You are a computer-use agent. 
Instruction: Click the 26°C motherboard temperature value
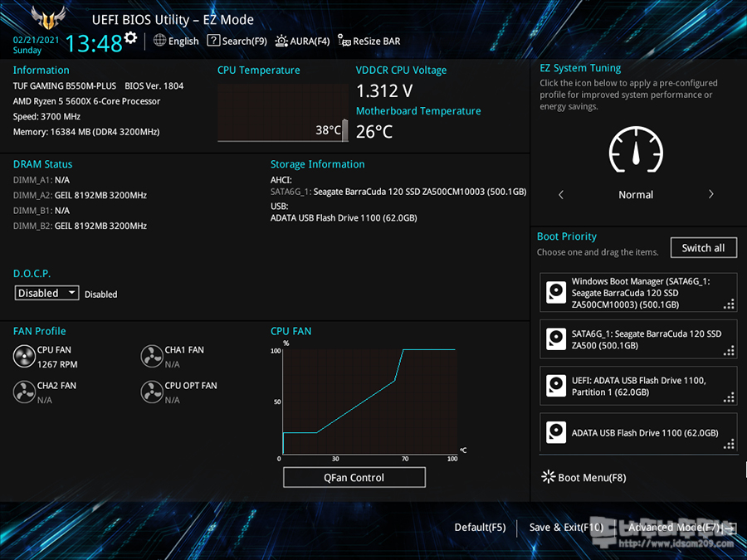(374, 131)
